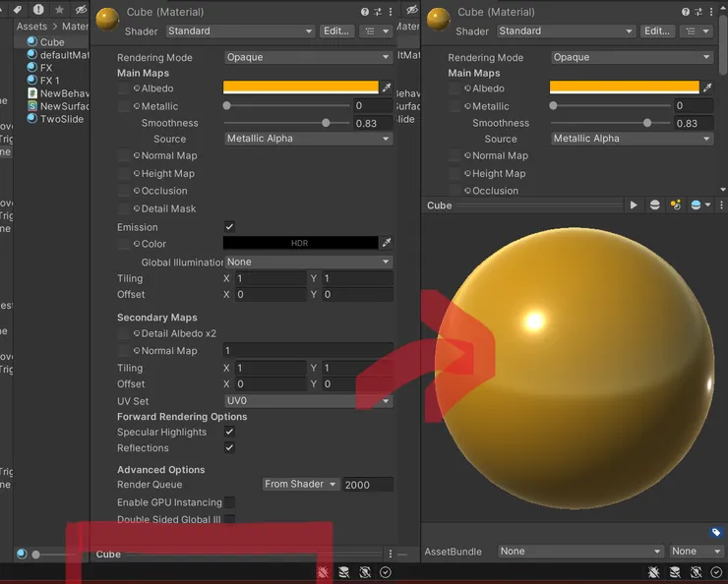
Task: Open the Global Illumination dropdown
Action: pos(308,263)
